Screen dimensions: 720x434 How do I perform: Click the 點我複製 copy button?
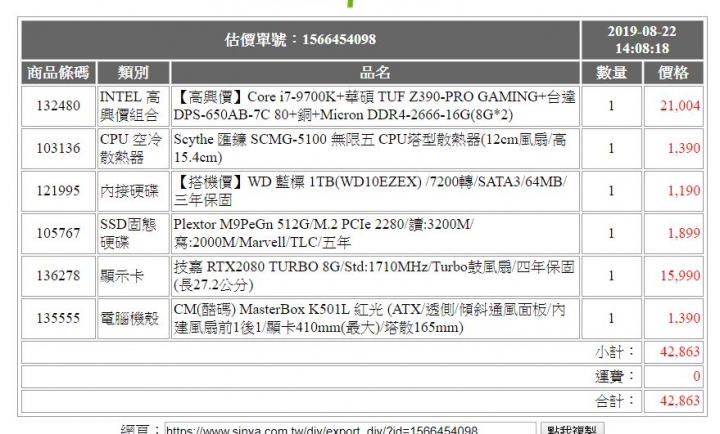(x=572, y=428)
